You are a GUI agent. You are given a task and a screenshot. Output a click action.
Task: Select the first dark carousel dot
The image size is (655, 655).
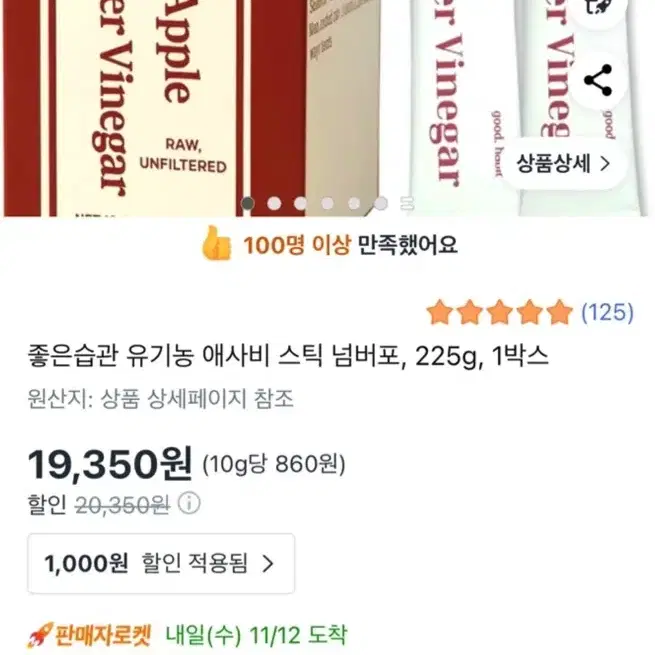(x=248, y=203)
